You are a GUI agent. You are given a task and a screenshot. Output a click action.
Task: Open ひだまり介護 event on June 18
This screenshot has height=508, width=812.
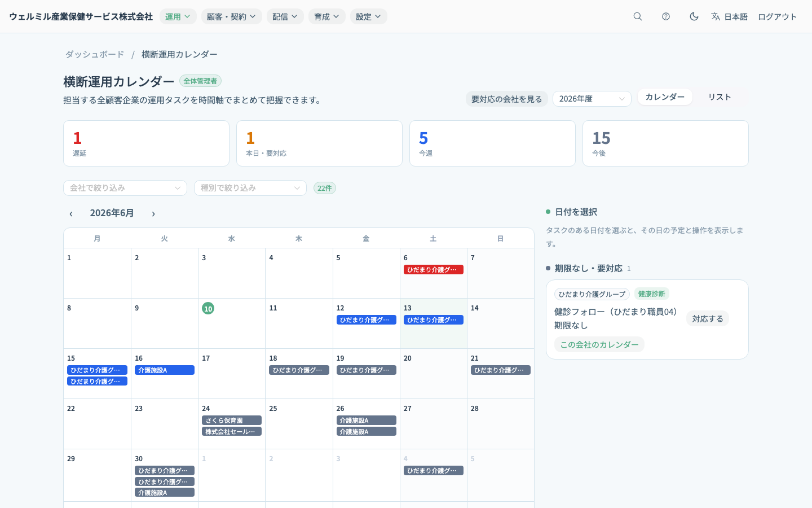[299, 370]
